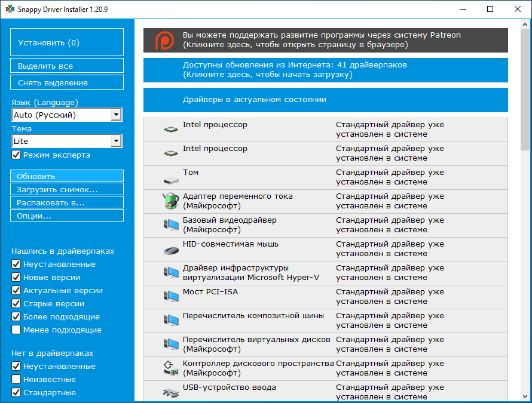Click Выделить все
The height and width of the screenshot is (403, 532).
[x=67, y=66]
